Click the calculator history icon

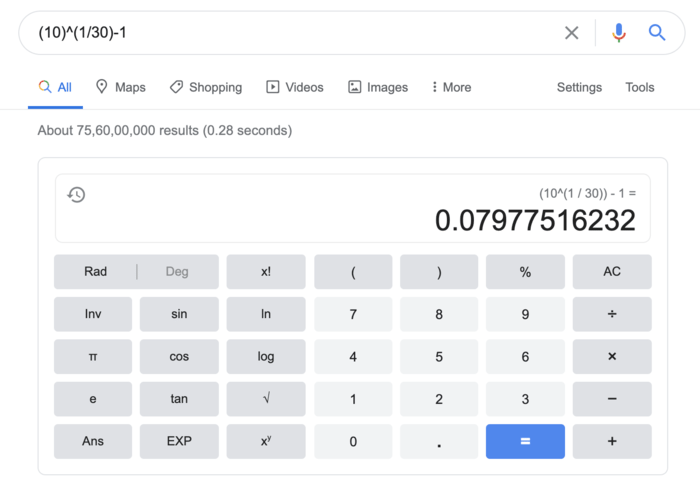pyautogui.click(x=76, y=195)
